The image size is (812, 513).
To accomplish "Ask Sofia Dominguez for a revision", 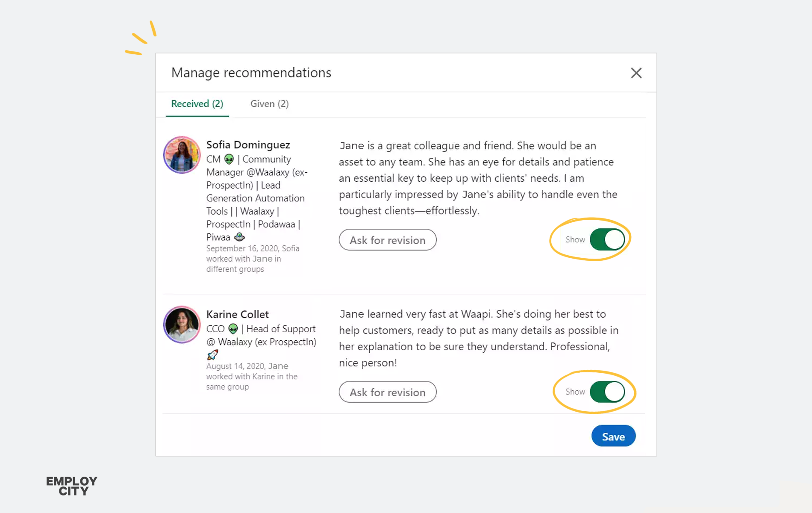I will (x=388, y=240).
